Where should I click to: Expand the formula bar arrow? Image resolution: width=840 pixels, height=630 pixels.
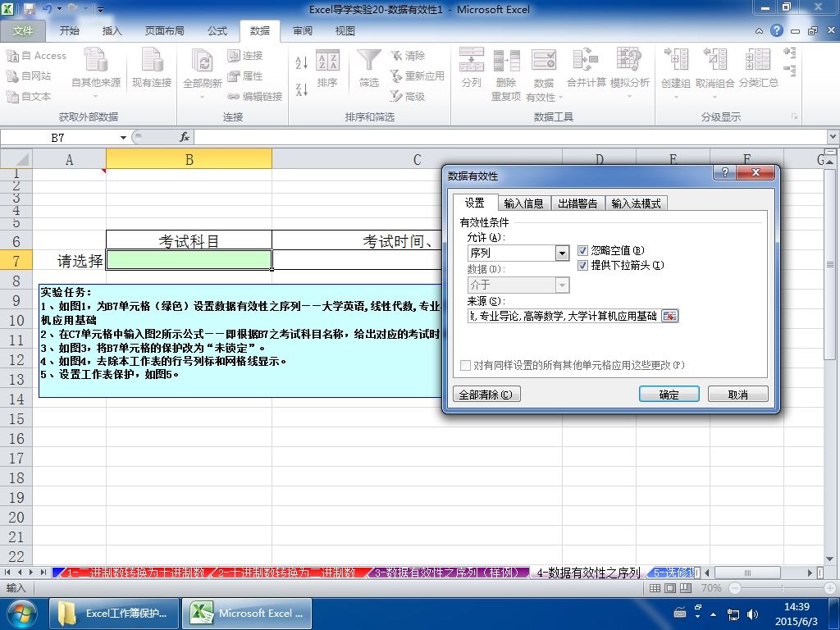833,137
